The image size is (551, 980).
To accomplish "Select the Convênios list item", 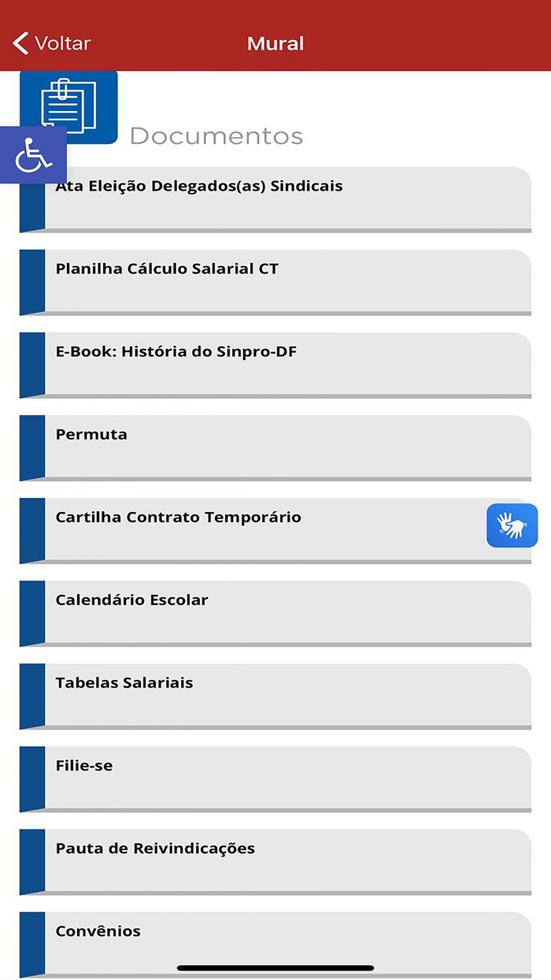I will pyautogui.click(x=275, y=937).
